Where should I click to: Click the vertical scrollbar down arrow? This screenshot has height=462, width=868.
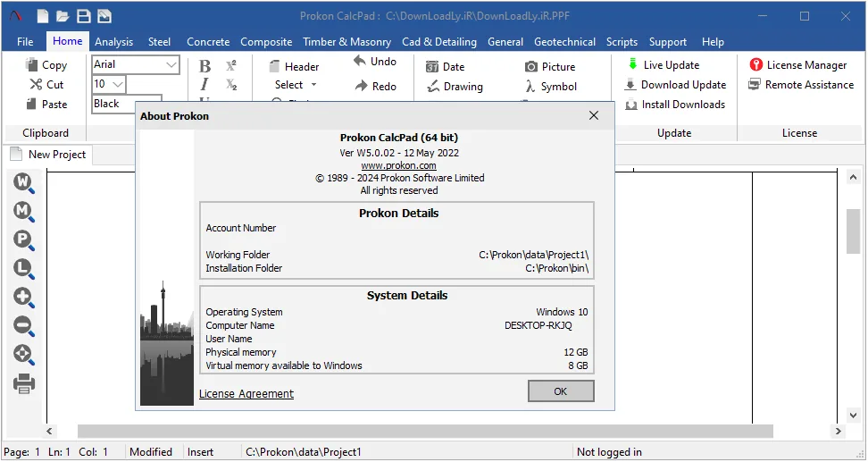[x=853, y=416]
